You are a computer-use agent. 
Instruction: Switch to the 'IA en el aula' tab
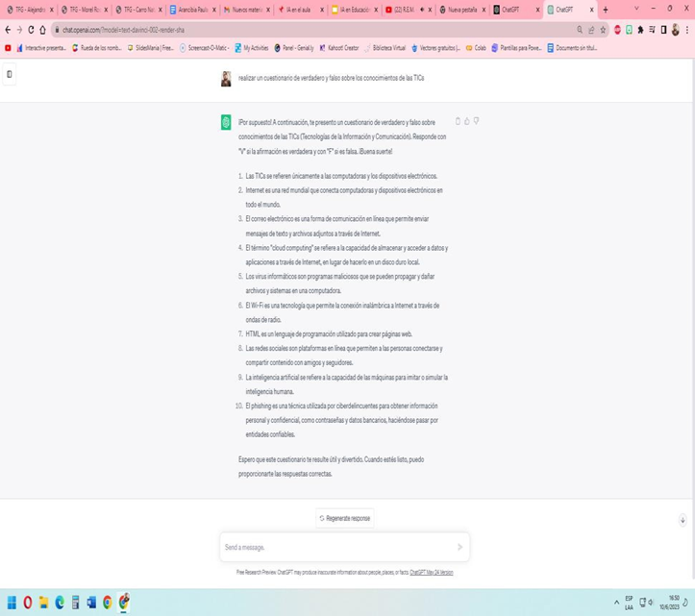(x=298, y=10)
